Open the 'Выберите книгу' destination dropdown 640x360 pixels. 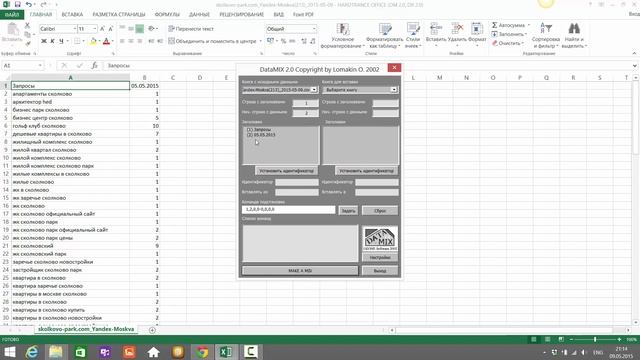tap(393, 89)
